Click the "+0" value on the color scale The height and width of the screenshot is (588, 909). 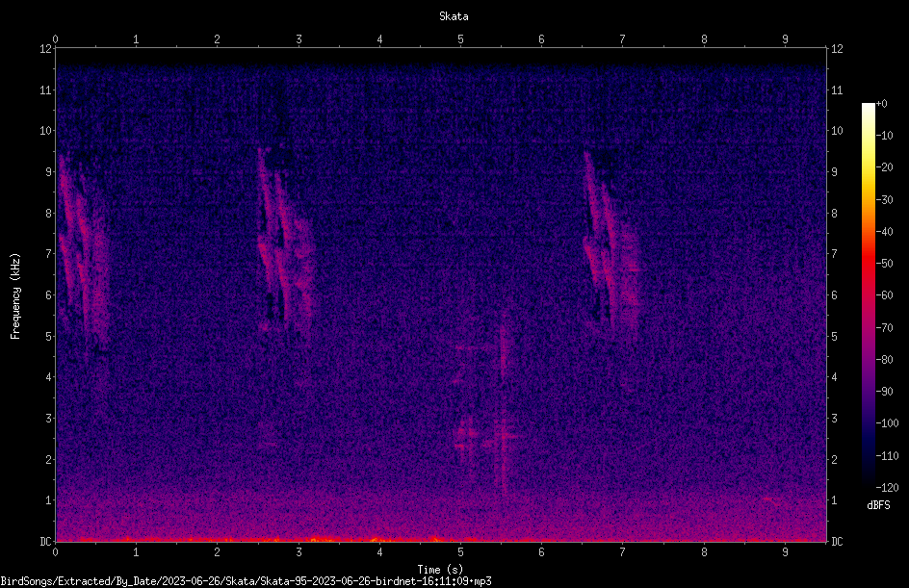coord(881,104)
